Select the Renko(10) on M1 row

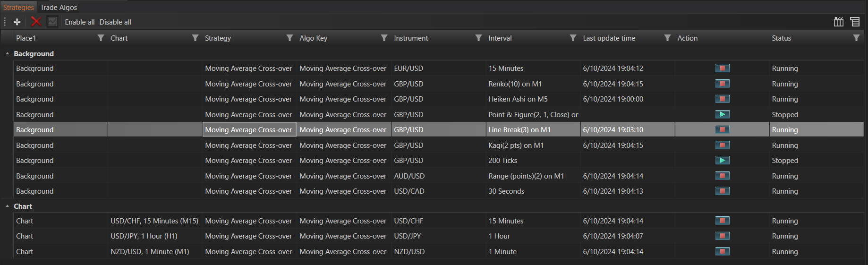tap(515, 84)
